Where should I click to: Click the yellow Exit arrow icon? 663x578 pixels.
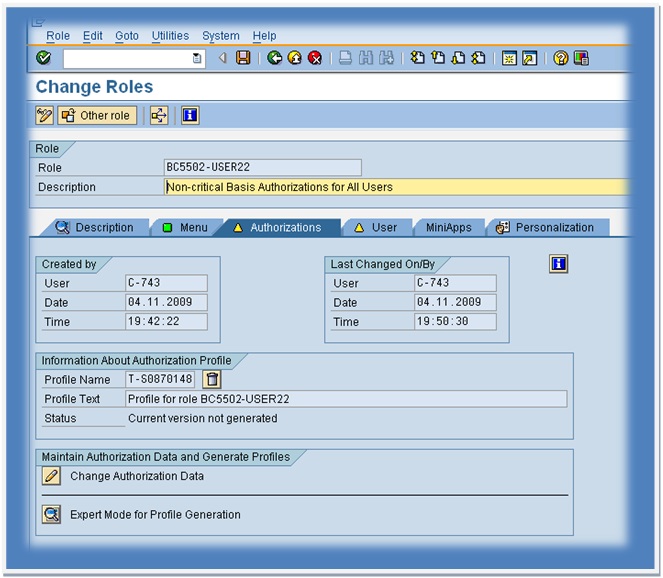click(295, 59)
